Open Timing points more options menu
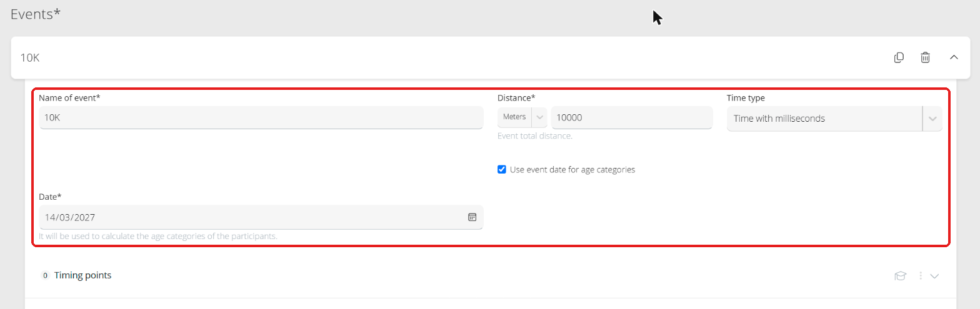980x309 pixels. (x=920, y=276)
